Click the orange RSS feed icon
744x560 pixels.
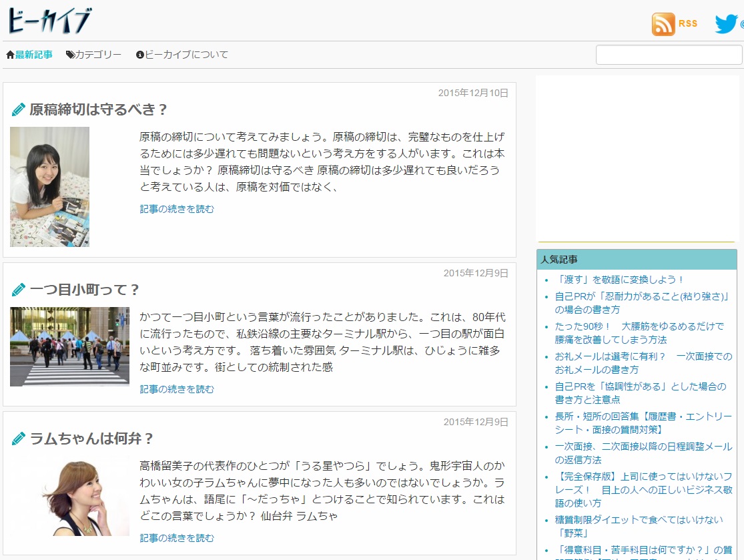[x=663, y=24]
